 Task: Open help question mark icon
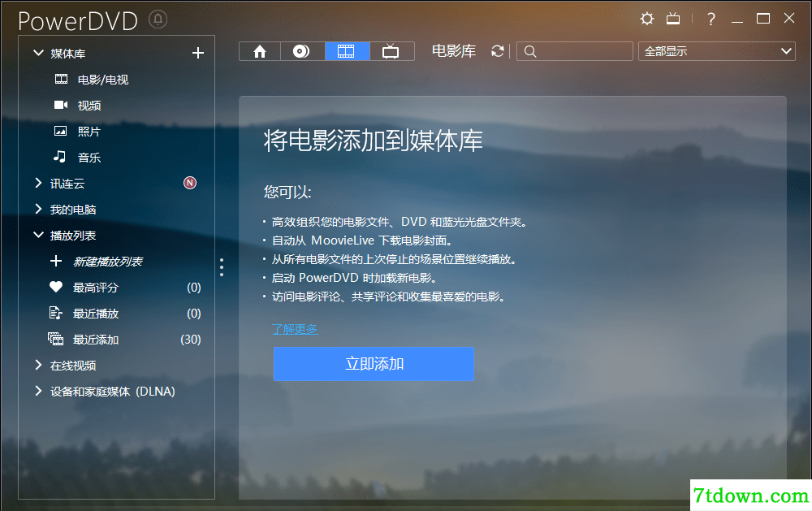click(x=711, y=19)
